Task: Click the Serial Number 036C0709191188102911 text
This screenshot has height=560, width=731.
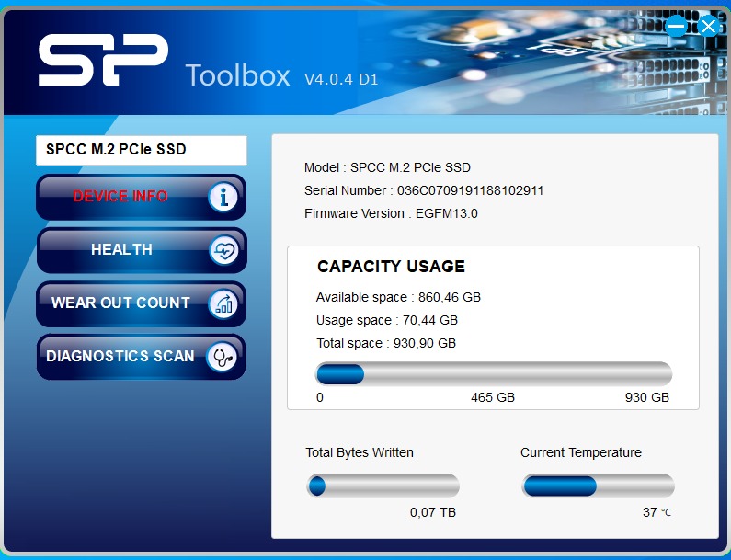Action: pyautogui.click(x=424, y=190)
